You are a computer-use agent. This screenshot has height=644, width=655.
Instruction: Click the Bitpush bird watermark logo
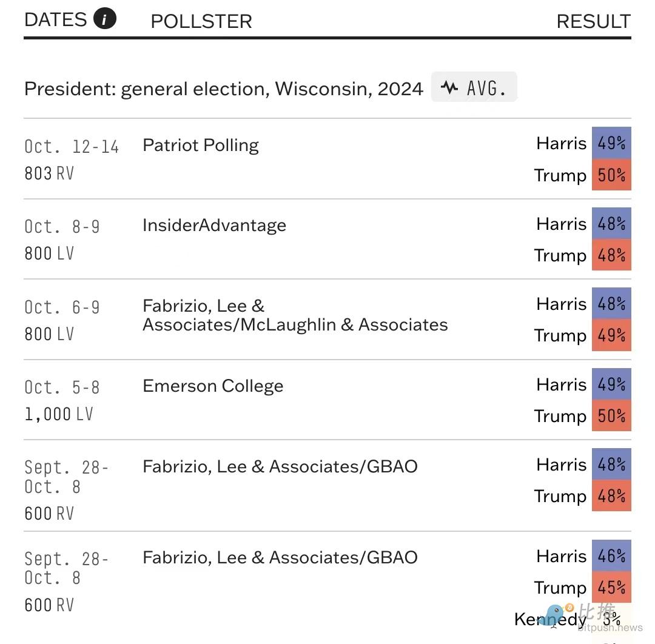pos(556,615)
